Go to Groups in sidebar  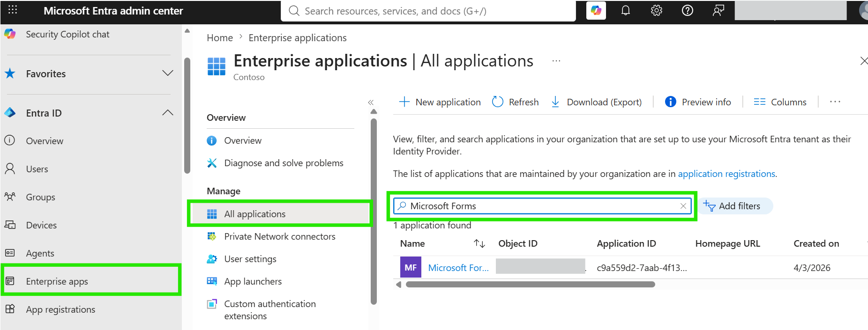(40, 197)
